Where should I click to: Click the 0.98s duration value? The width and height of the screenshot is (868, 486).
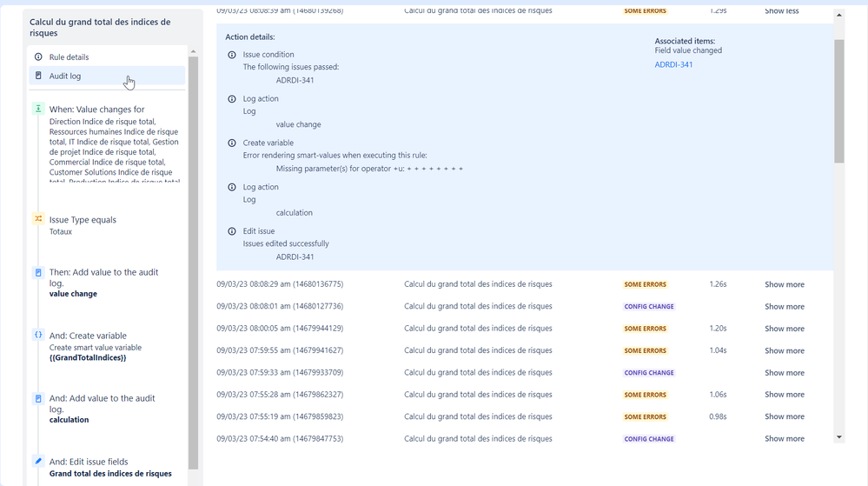[718, 416]
